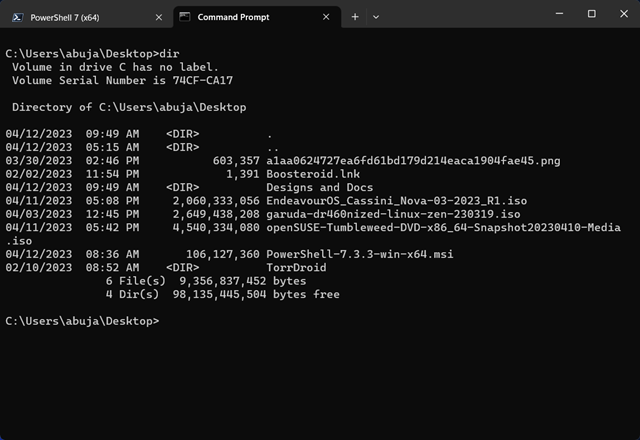Close the terminal window
The width and height of the screenshot is (640, 440).
click(621, 14)
